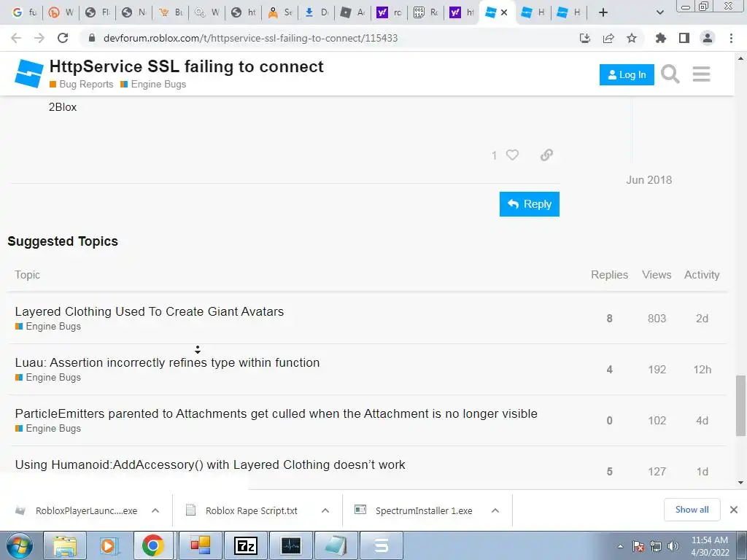Click the page scrollbar up arrow

click(x=740, y=58)
